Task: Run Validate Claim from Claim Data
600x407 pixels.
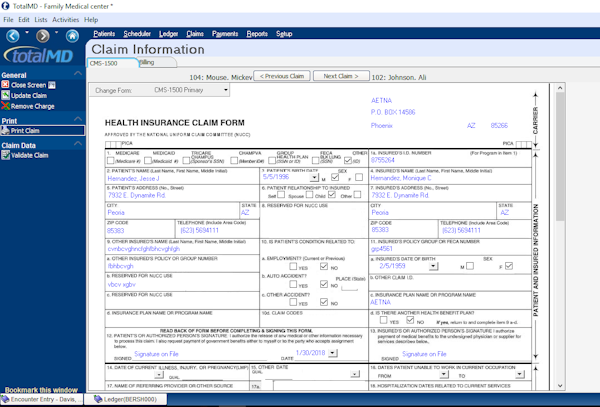Action: click(x=7, y=156)
